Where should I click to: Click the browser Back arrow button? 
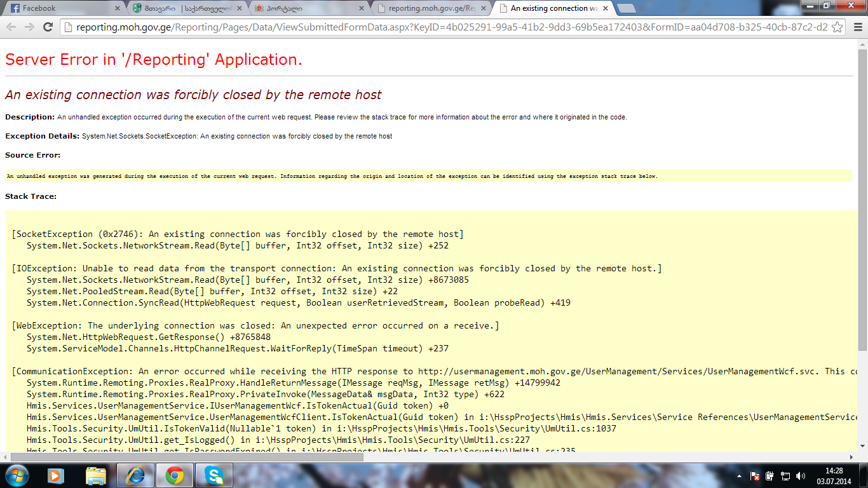click(x=11, y=27)
